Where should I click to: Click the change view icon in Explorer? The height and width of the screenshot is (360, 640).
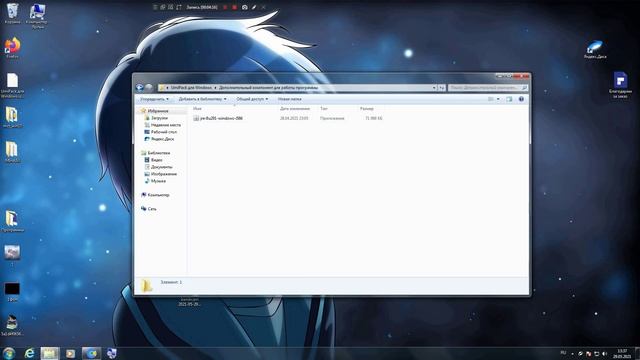tap(491, 99)
